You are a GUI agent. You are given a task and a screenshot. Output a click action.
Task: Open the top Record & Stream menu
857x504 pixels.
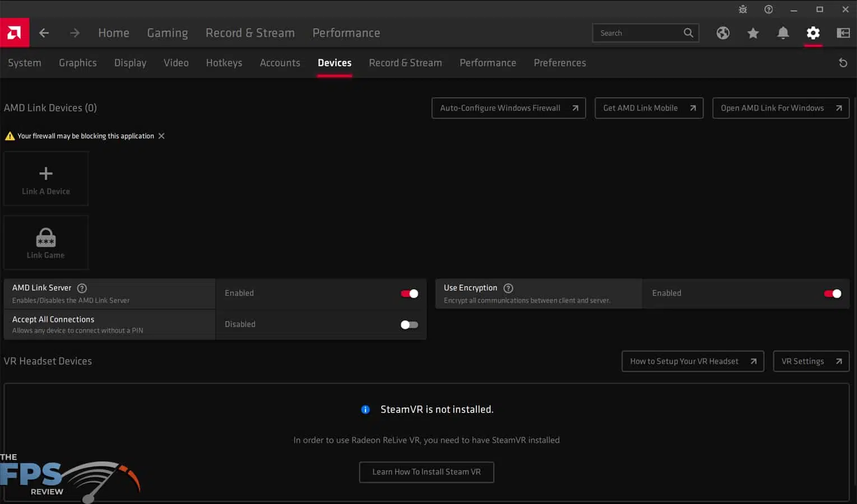tap(250, 33)
